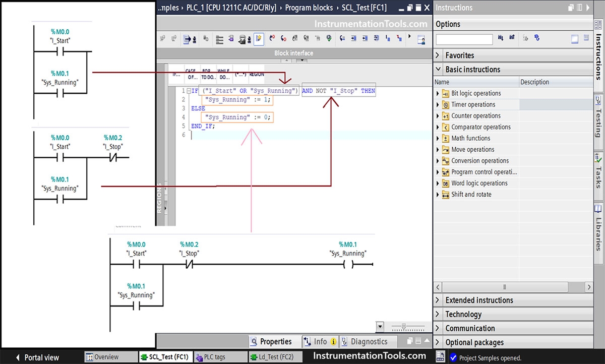The image size is (605, 364).
Task: Click the instruction search input field
Action: coord(464,39)
